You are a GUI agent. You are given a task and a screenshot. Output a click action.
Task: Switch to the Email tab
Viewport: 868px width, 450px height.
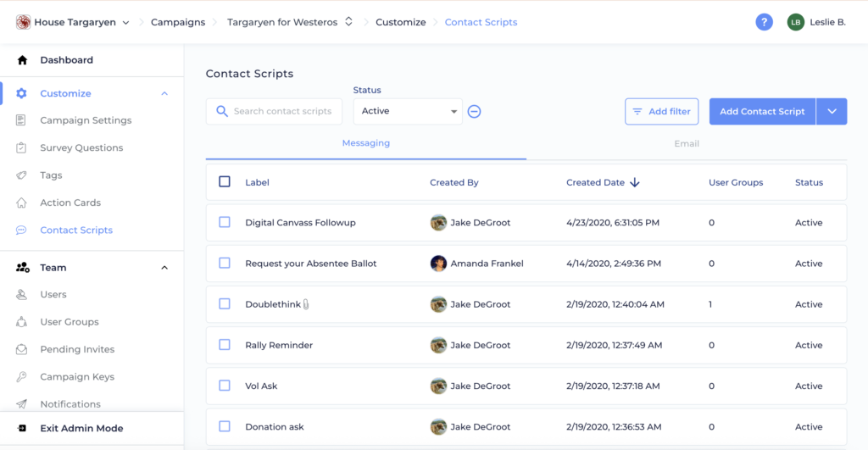click(x=687, y=143)
